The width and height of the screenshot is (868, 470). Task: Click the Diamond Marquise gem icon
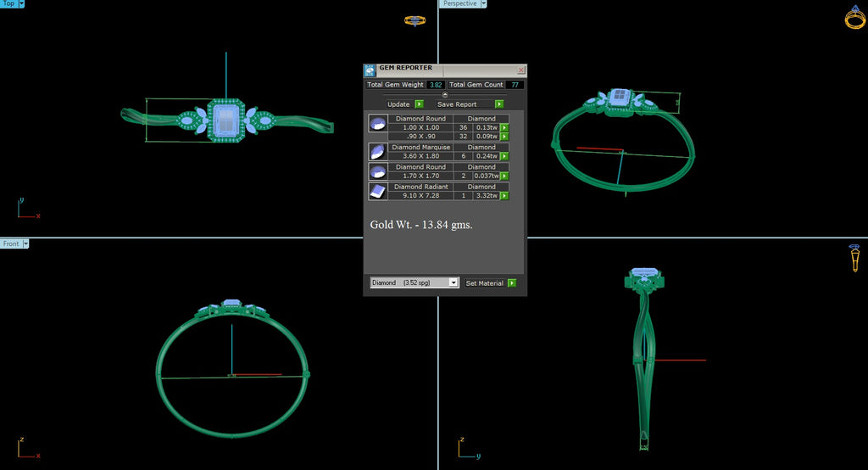[x=378, y=151]
